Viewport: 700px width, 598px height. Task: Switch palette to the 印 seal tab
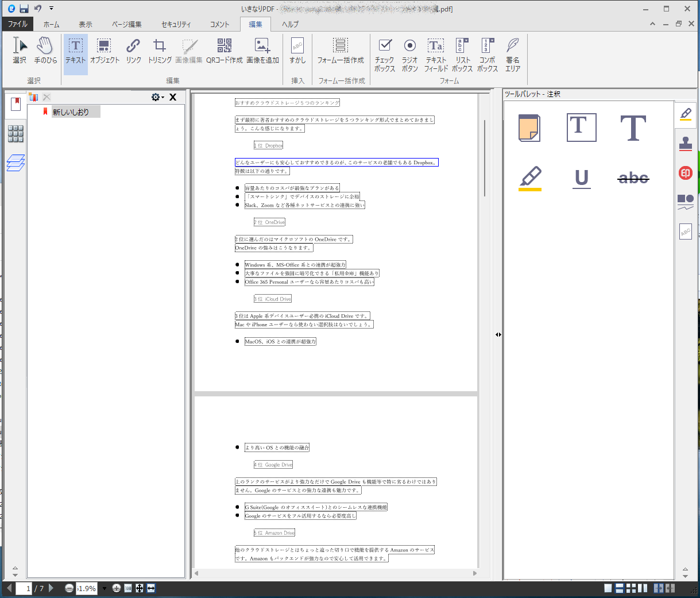(x=686, y=173)
